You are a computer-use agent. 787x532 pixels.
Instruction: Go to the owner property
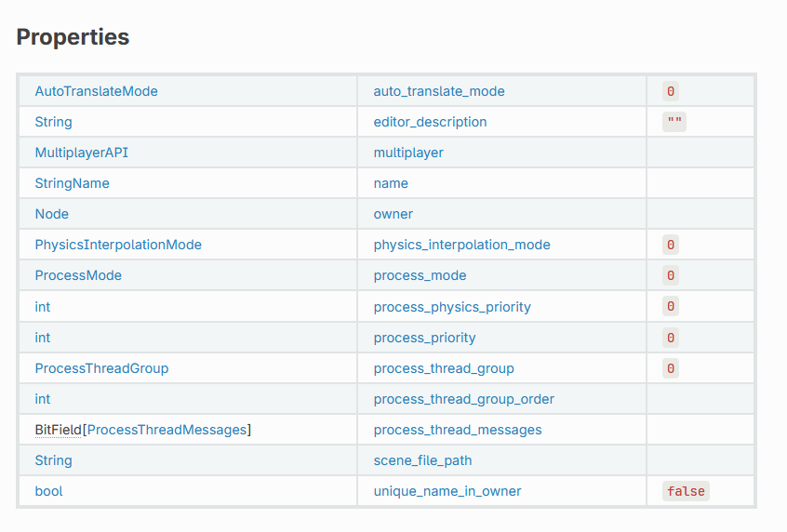point(393,214)
